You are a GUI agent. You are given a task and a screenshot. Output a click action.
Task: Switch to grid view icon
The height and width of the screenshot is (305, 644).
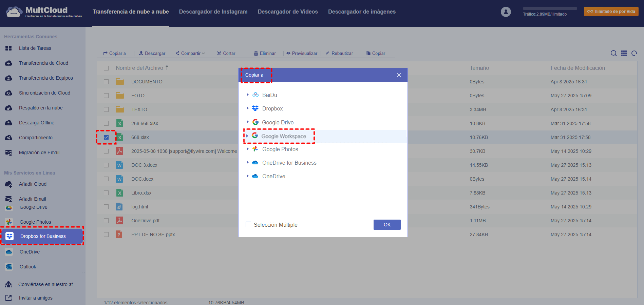pyautogui.click(x=624, y=53)
